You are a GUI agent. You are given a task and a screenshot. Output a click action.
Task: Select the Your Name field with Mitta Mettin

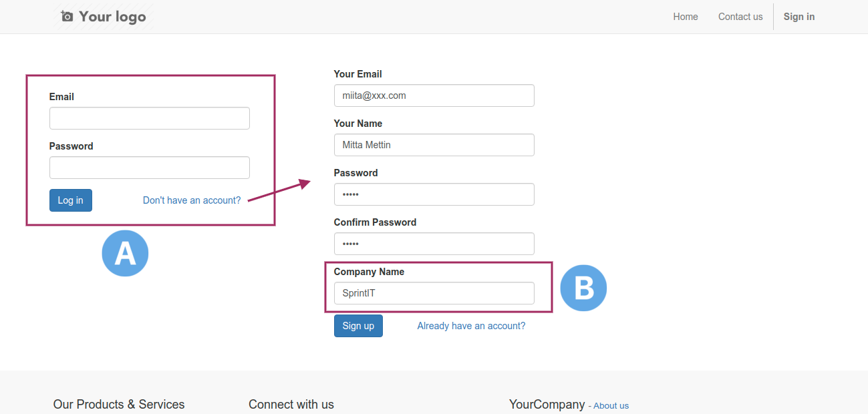pos(434,145)
